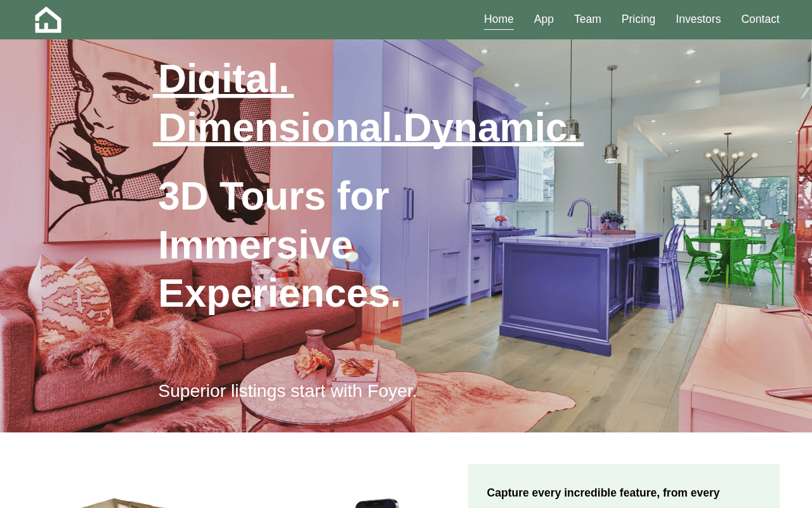The image size is (812, 508).
Task: Click the Foyer house logo icon
Action: point(48,20)
